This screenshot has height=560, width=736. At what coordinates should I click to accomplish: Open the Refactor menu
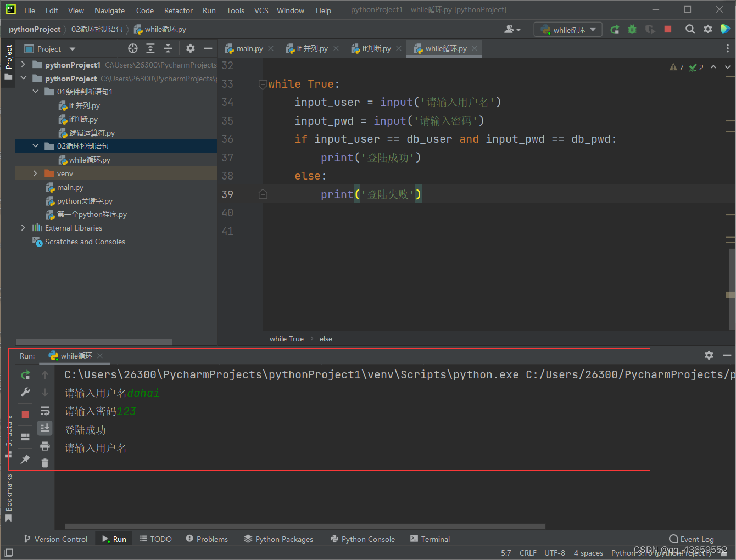(178, 10)
